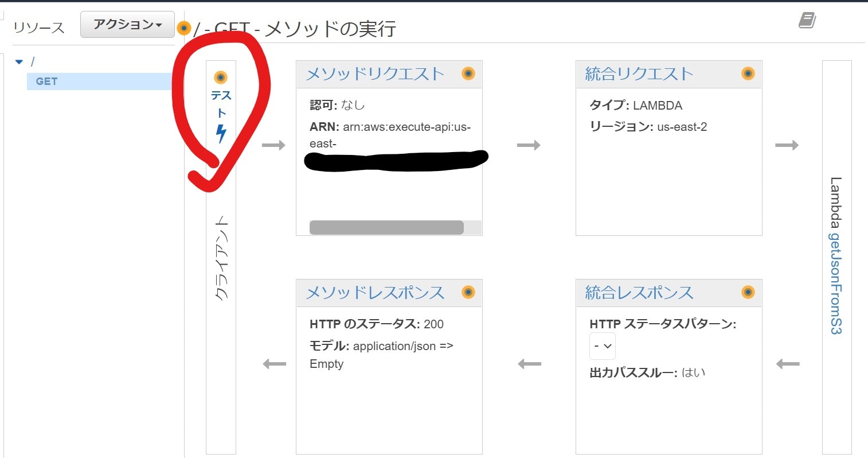Collapse the root / resource node
Image resolution: width=868 pixels, height=458 pixels.
click(x=19, y=61)
